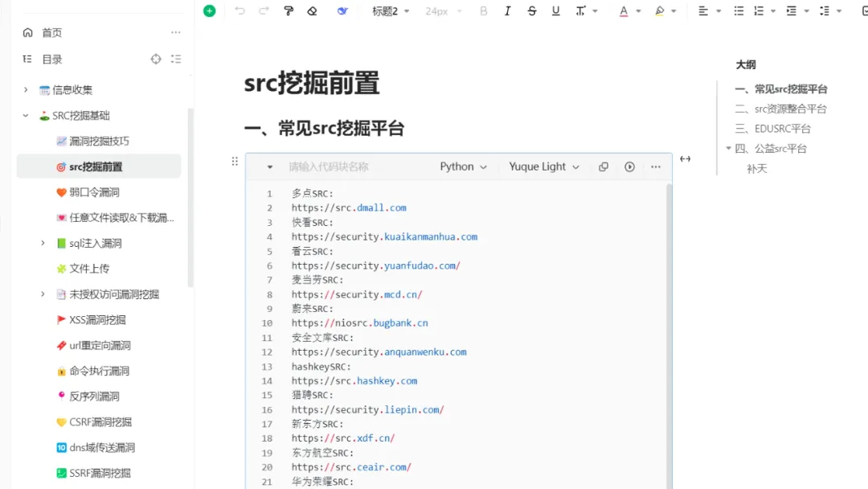868x489 pixels.
Task: Open heading style dropdown 标题2
Action: [391, 11]
